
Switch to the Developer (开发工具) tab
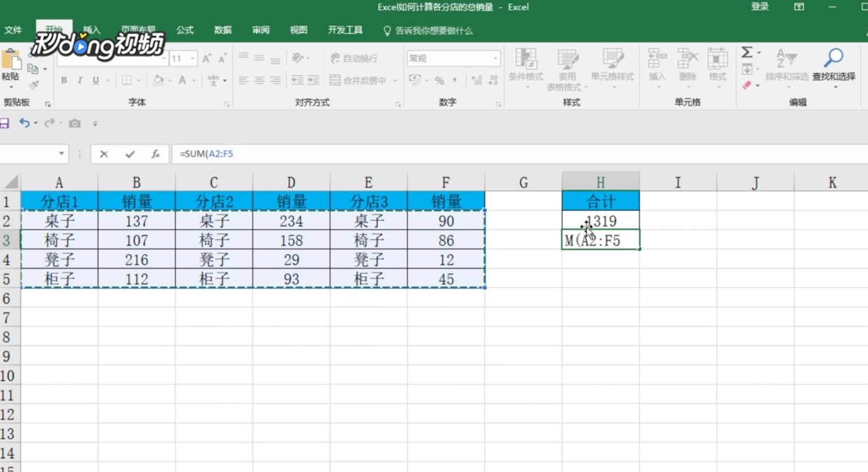pos(345,30)
